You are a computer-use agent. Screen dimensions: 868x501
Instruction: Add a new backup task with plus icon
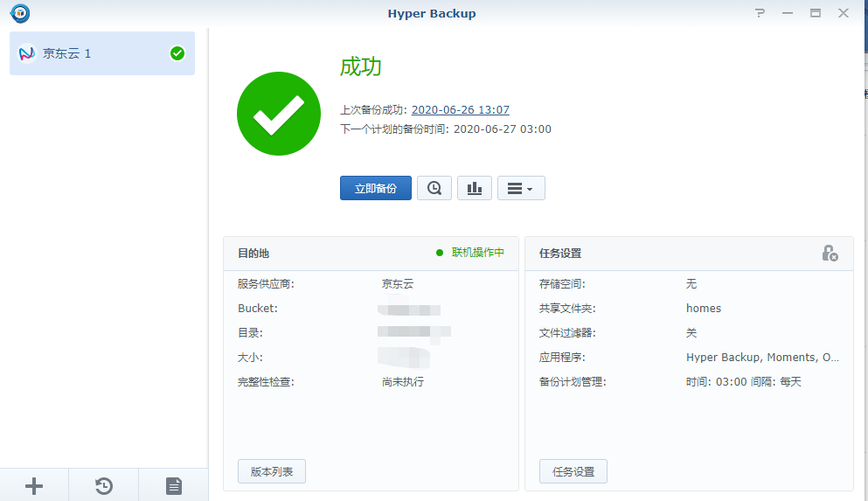[34, 486]
